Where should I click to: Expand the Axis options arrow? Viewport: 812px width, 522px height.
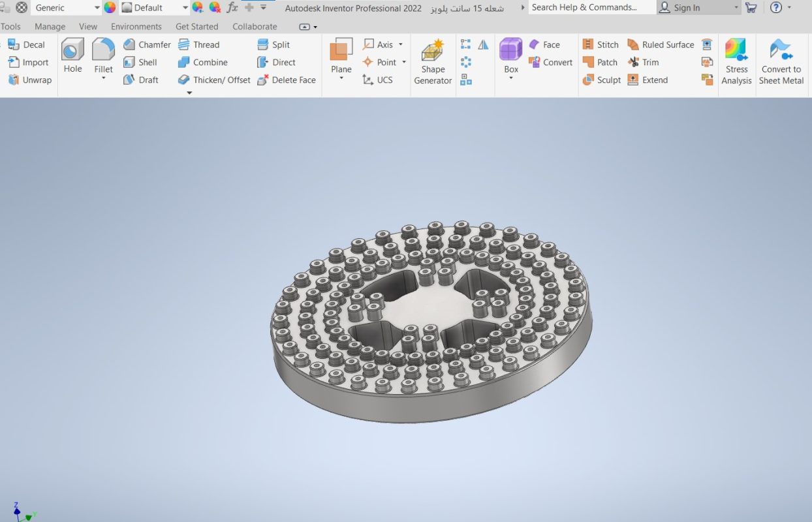401,44
